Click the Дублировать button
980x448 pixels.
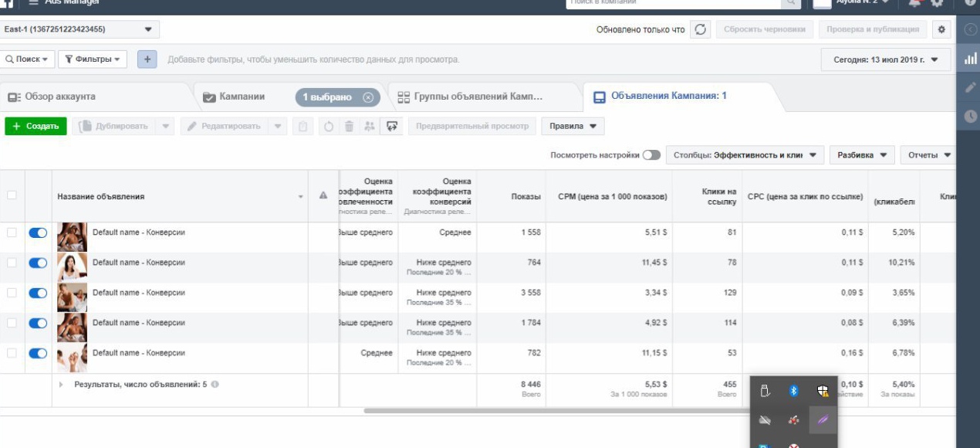click(114, 126)
